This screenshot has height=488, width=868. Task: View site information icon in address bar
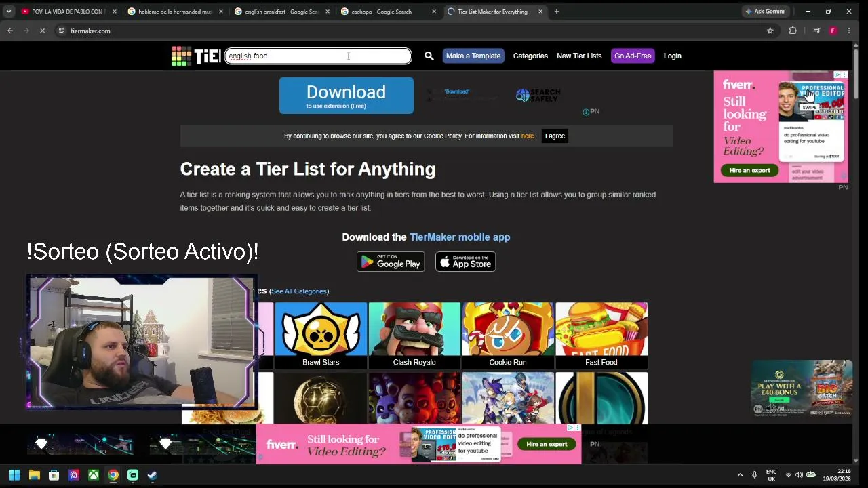(x=61, y=30)
